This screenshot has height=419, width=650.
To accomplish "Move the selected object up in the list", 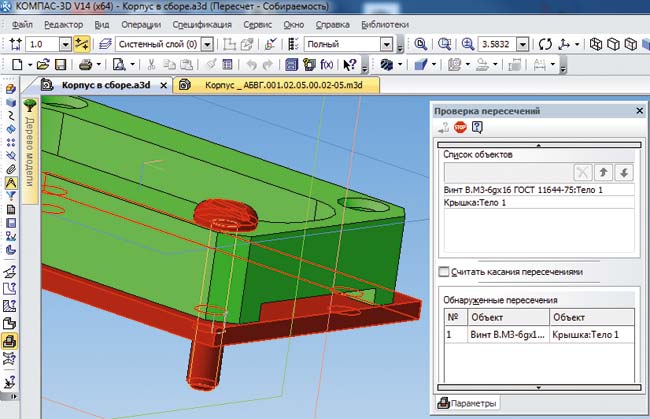I will [602, 172].
